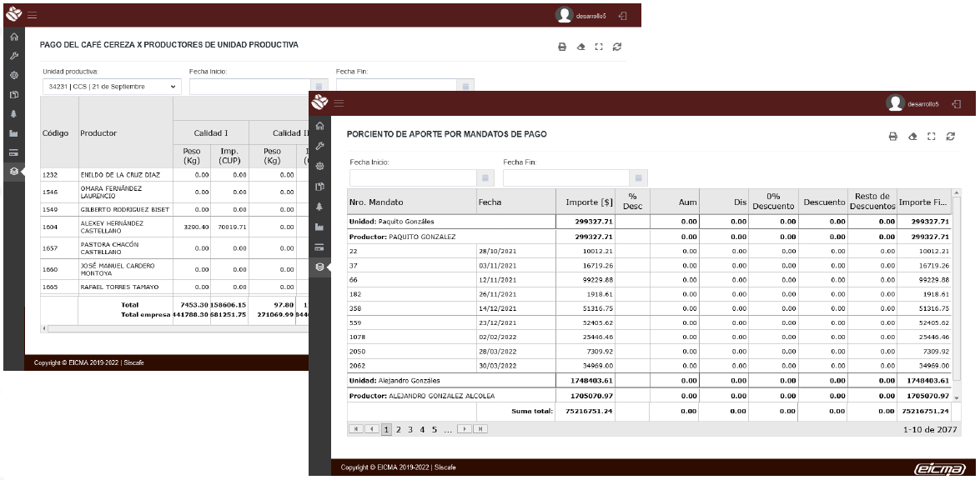Screen dimensions: 980x480
Task: Go to page 2 of the mandatos table
Action: (x=398, y=428)
